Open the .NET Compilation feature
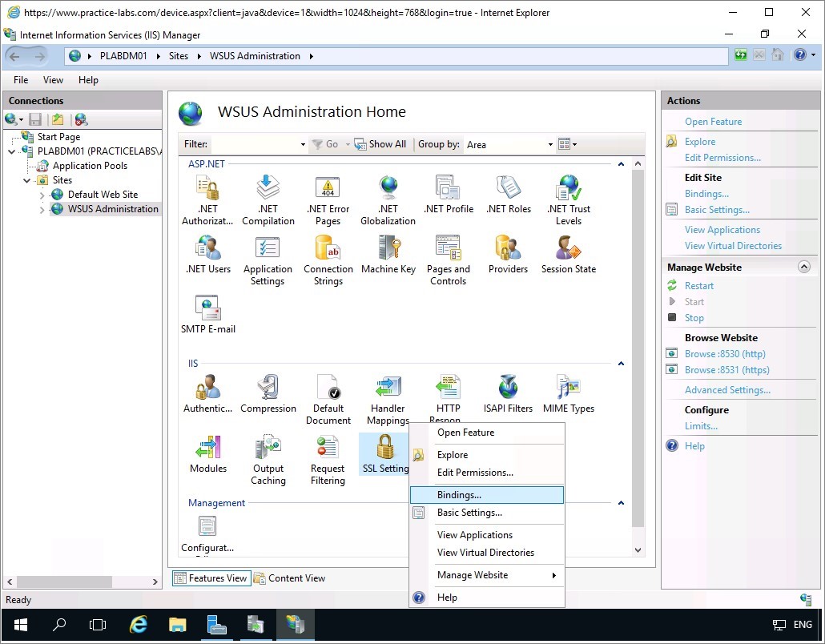 click(x=268, y=200)
